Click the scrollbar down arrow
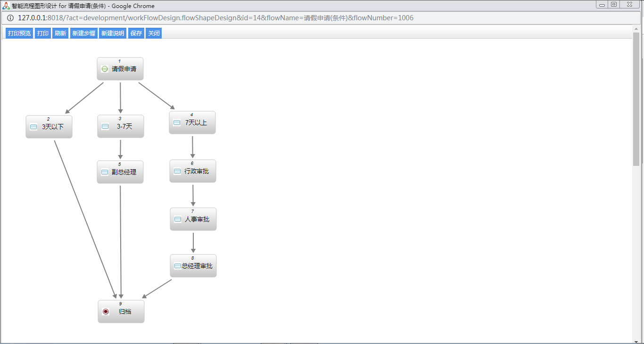The height and width of the screenshot is (344, 644). pos(636,340)
